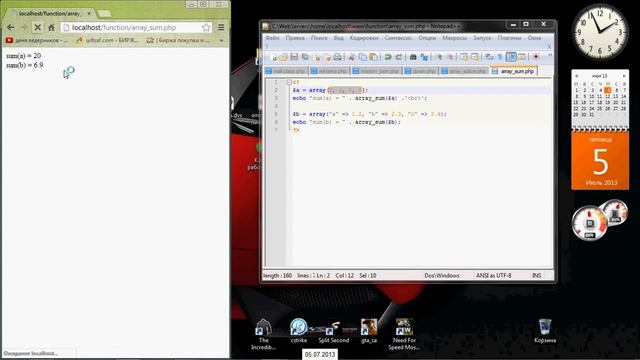The width and height of the screenshot is (640, 360).
Task: Go to next month in calendar gadget
Action: point(624,76)
